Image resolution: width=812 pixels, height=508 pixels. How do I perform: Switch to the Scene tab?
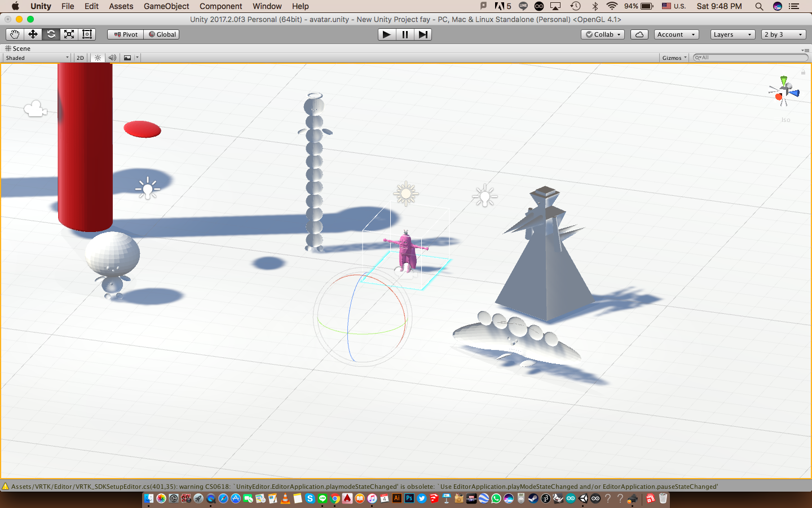tap(17, 49)
